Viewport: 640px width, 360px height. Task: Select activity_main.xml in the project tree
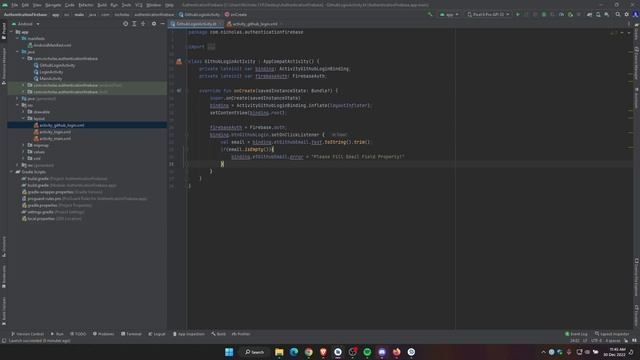[x=55, y=138]
